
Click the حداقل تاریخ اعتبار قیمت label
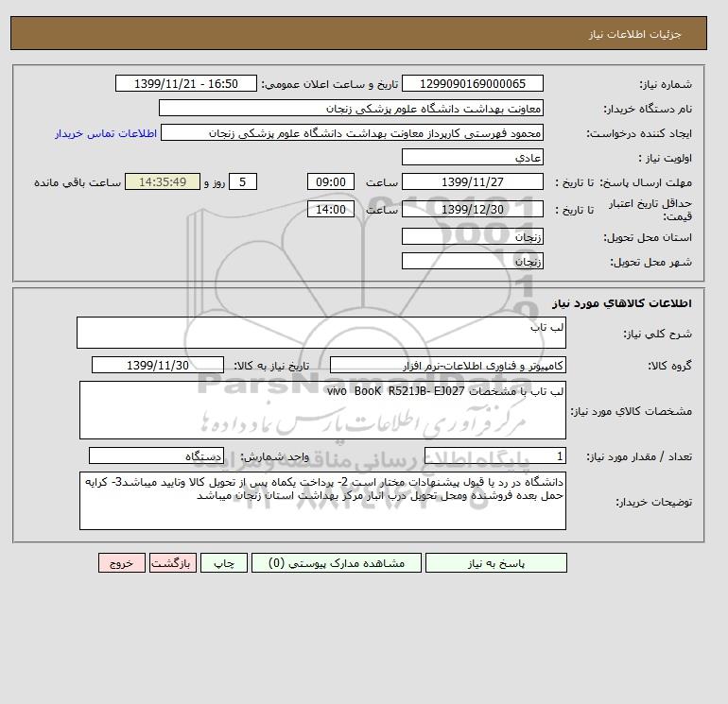(650, 209)
